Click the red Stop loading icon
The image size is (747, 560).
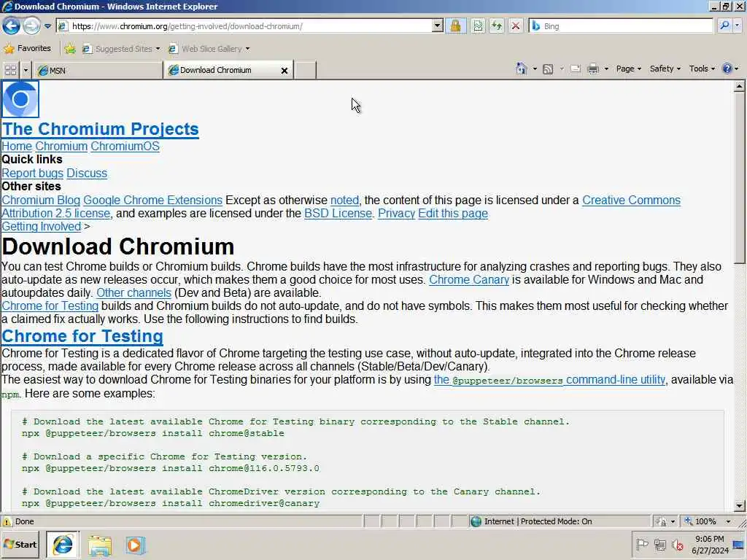[x=516, y=26]
